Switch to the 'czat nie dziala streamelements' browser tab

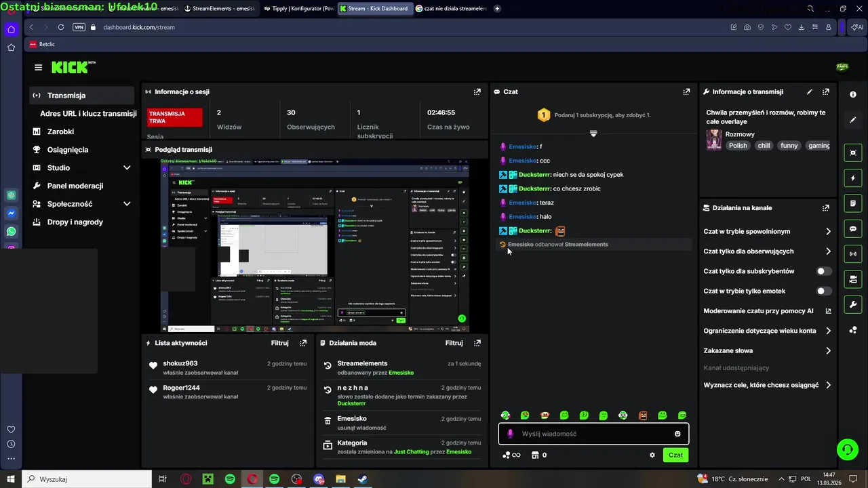[x=450, y=9]
